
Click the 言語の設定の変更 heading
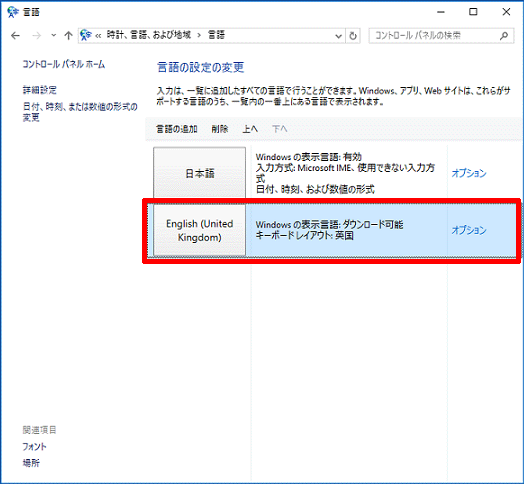[x=201, y=68]
